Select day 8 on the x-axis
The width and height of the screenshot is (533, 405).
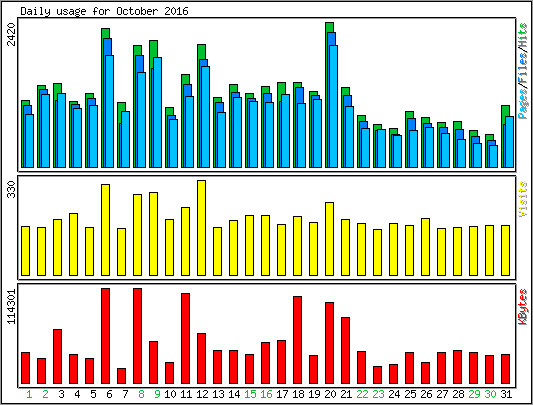point(141,394)
